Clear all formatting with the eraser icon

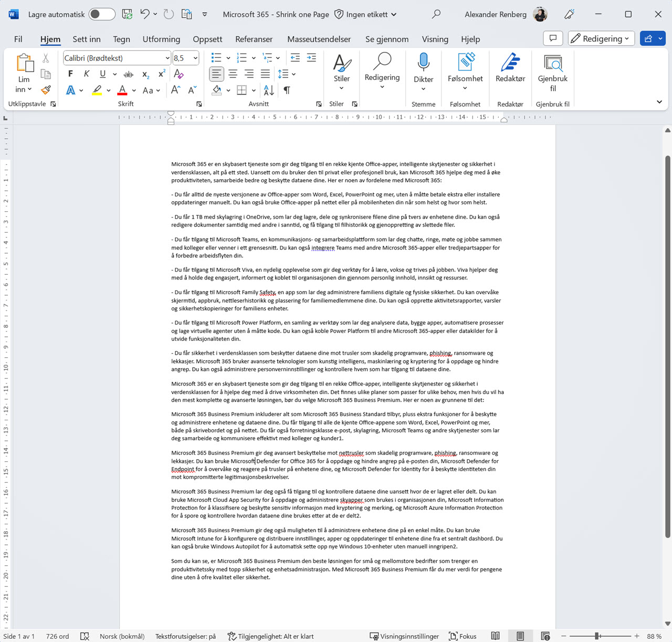179,75
